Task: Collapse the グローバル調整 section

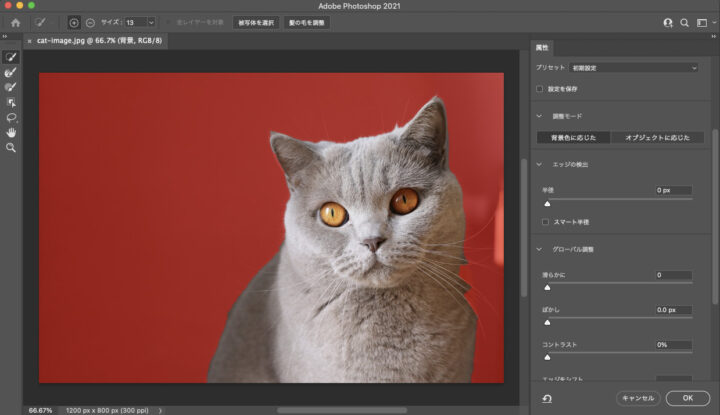Action: pos(539,249)
